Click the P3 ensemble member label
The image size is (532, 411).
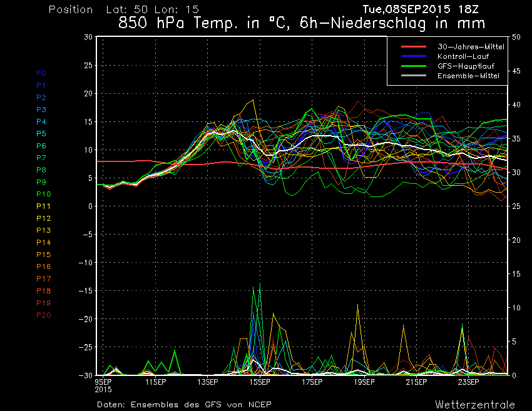[41, 109]
